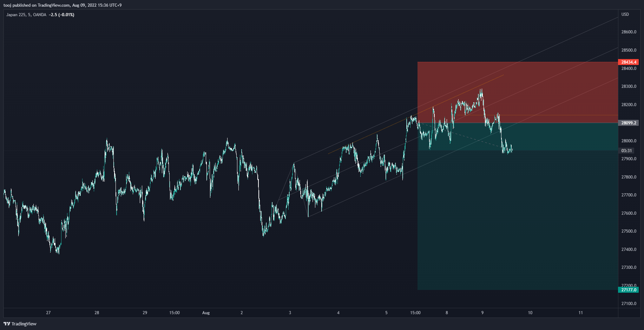Click the USD currency label on the price axis
Viewport: 644px width, 330px height.
[x=625, y=14]
